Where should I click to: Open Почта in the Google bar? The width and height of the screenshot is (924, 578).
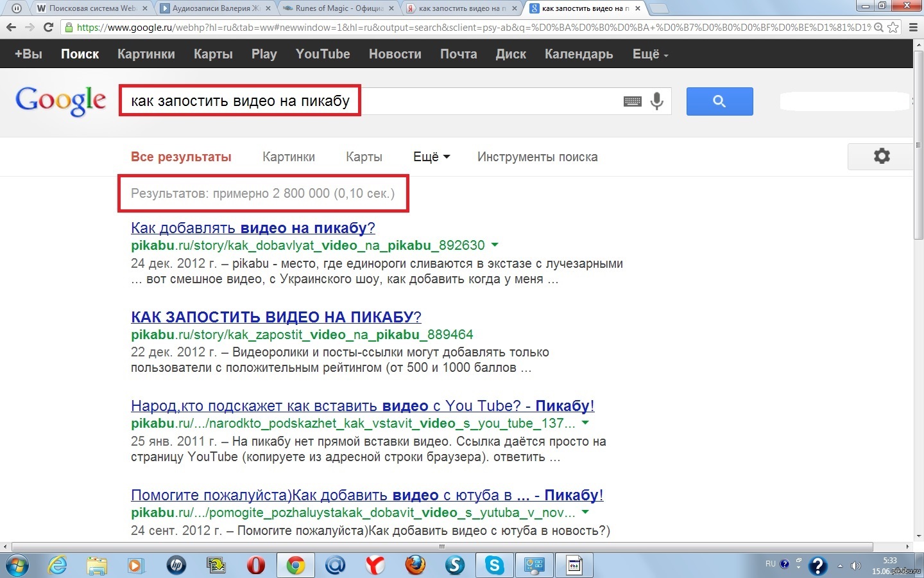pyautogui.click(x=459, y=54)
